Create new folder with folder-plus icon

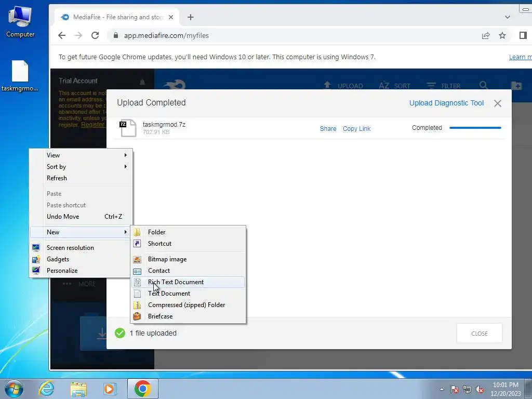(x=516, y=86)
